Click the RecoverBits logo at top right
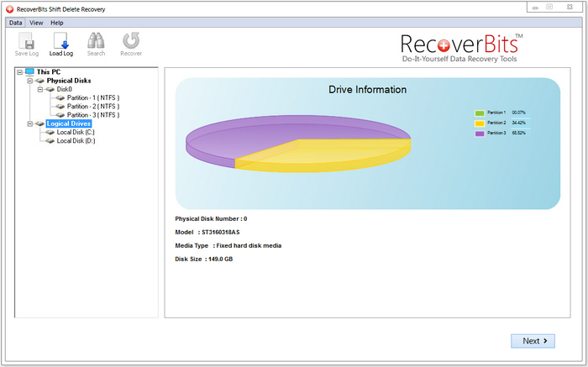This screenshot has height=367, width=588. tap(459, 48)
